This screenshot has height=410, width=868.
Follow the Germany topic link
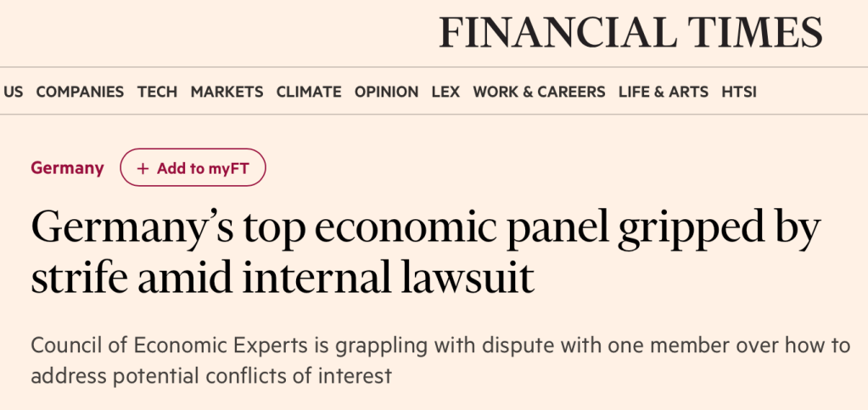click(67, 168)
